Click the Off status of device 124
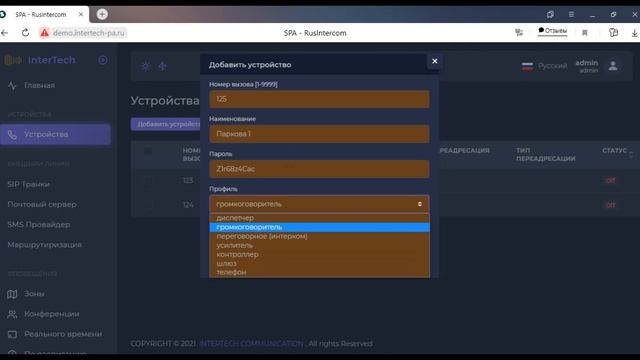The width and height of the screenshot is (640, 360). click(611, 205)
